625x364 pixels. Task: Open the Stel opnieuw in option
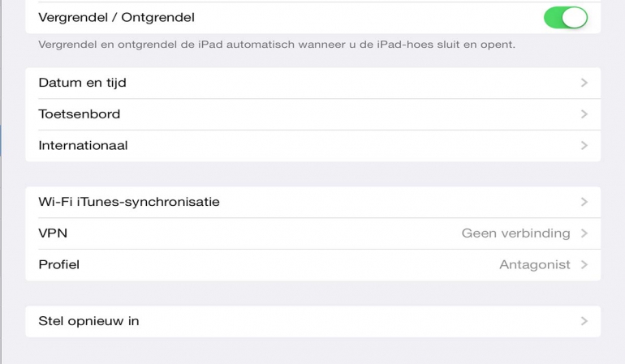coord(88,321)
